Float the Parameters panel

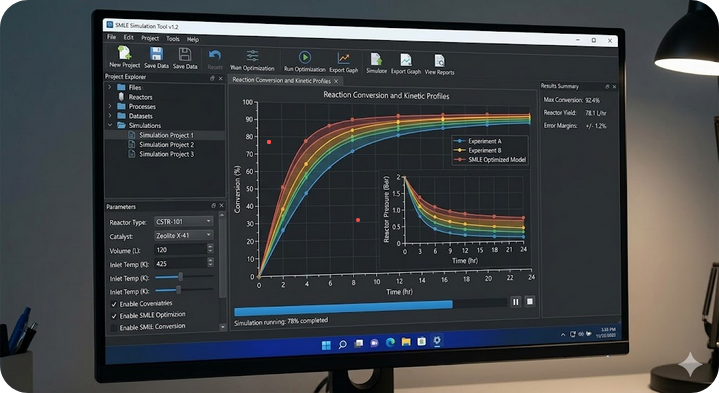click(x=213, y=205)
